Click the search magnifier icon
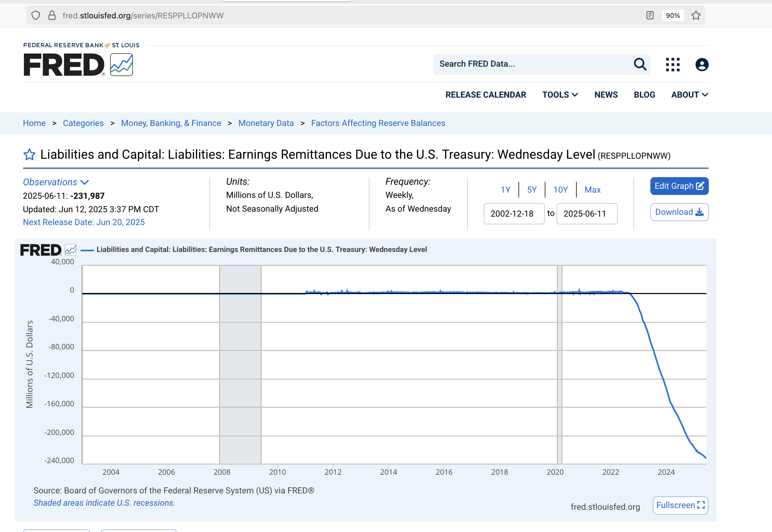Viewport: 772px width, 532px height. click(x=640, y=64)
